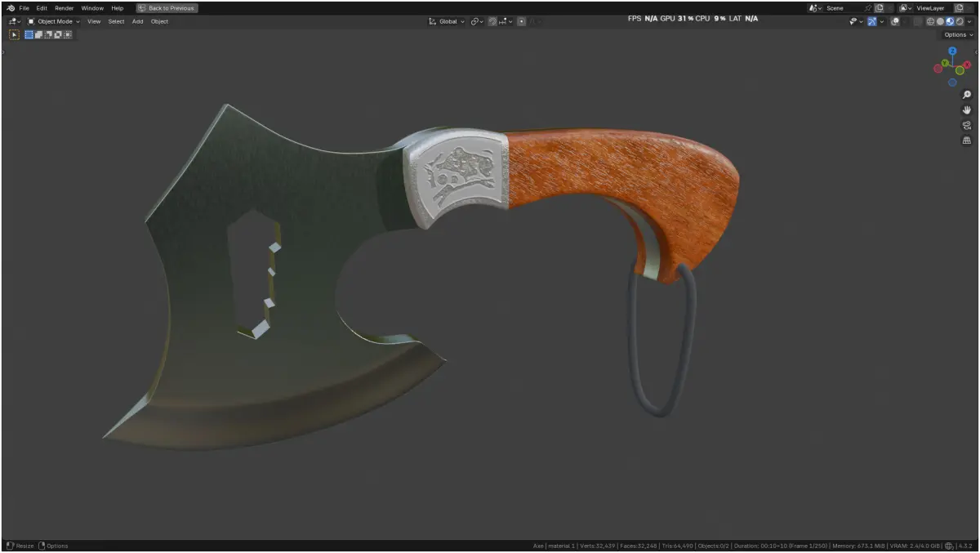Create a new scene with copy icon
Image resolution: width=980 pixels, height=553 pixels.
click(x=880, y=8)
